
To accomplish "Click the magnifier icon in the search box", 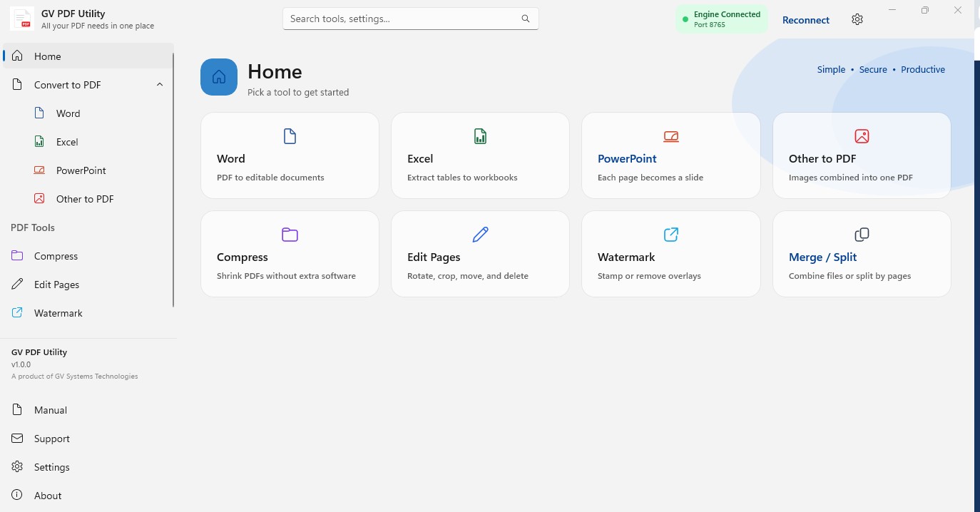I will tap(526, 19).
